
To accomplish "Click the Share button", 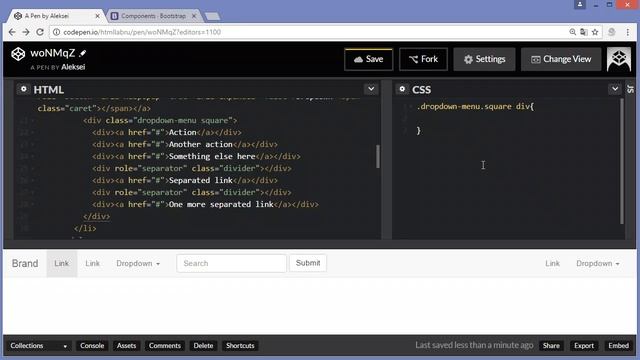I will 551,346.
